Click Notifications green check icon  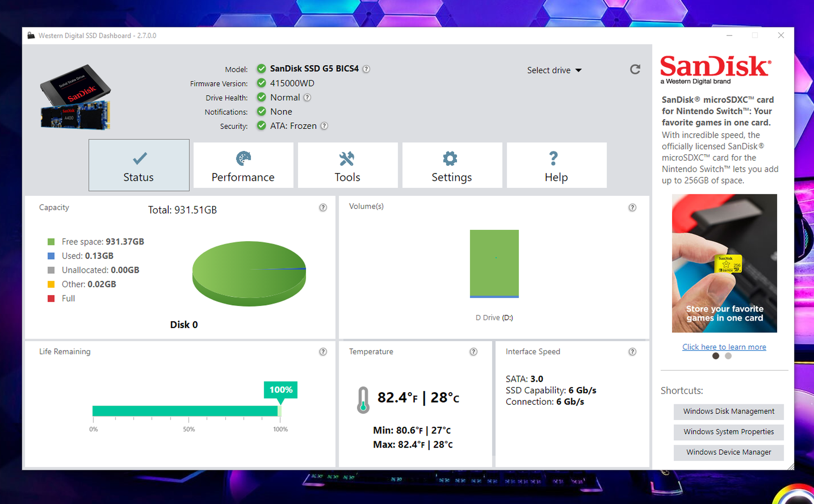[x=262, y=111]
